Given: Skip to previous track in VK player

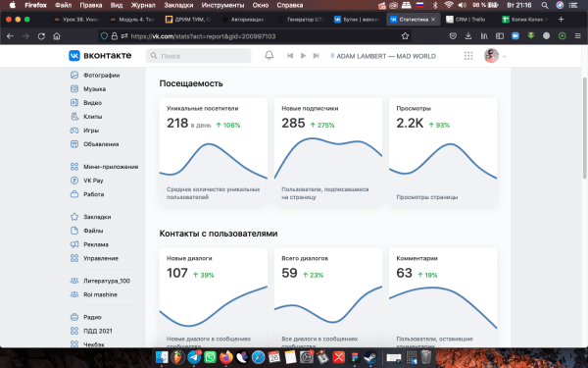Looking at the screenshot, I should point(290,56).
